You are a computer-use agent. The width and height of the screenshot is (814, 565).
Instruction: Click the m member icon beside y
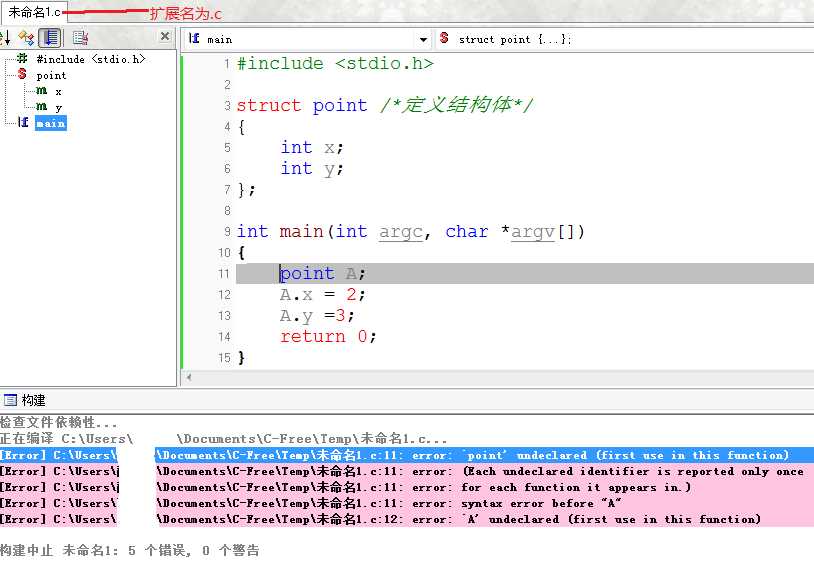coord(42,106)
